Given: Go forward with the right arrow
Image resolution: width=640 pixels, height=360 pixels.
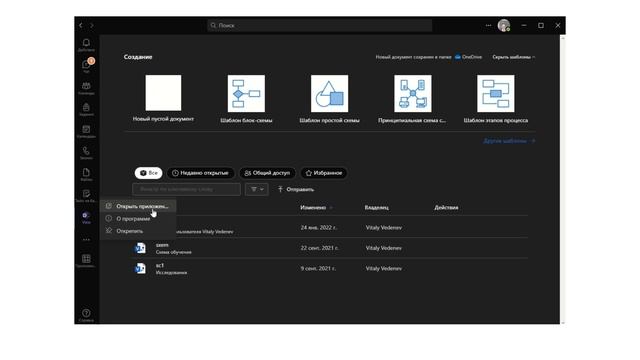Looking at the screenshot, I should coord(92,25).
